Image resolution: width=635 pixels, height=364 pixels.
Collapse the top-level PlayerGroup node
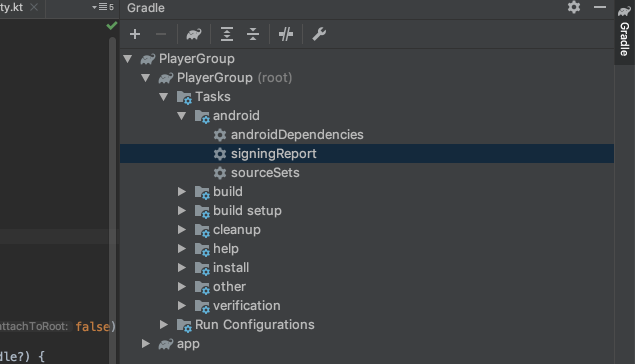128,59
